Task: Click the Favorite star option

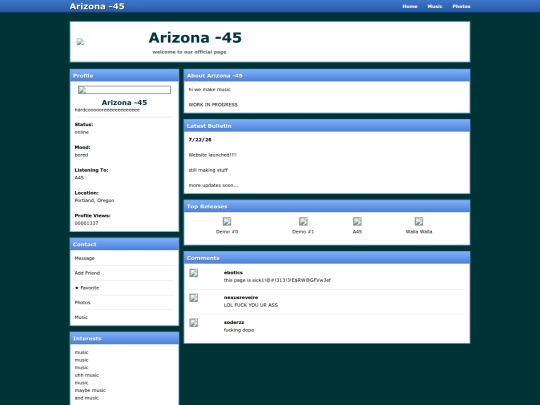Action: [x=87, y=288]
